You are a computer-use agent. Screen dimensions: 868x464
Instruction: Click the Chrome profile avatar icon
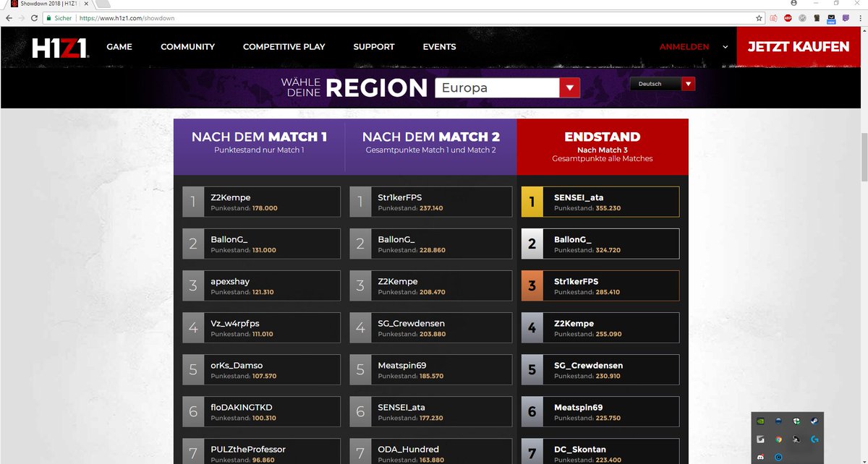pyautogui.click(x=793, y=4)
